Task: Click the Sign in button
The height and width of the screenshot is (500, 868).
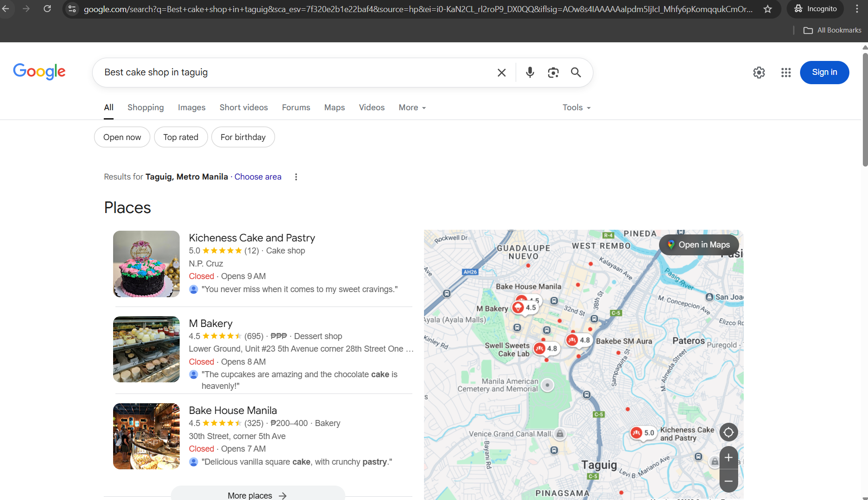Action: 824,73
